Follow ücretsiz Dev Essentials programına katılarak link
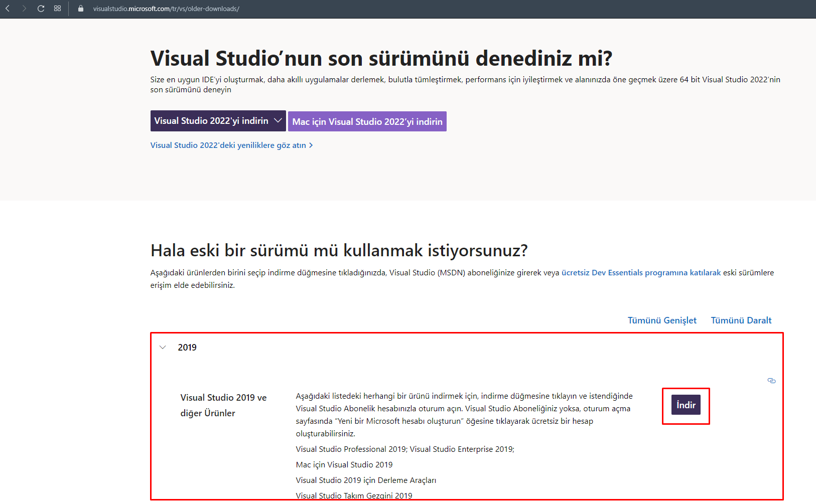The width and height of the screenshot is (816, 504). pyautogui.click(x=641, y=273)
